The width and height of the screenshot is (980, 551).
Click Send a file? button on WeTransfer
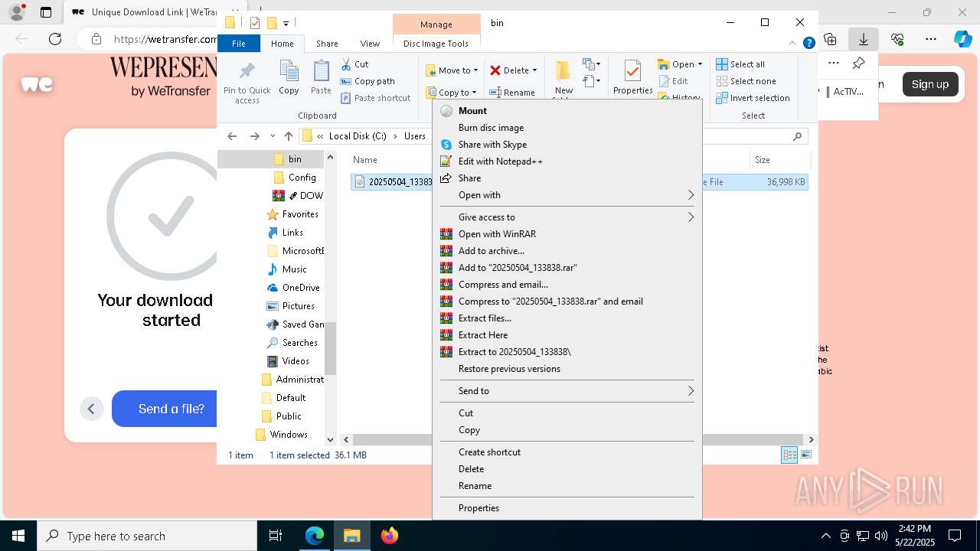pos(171,409)
